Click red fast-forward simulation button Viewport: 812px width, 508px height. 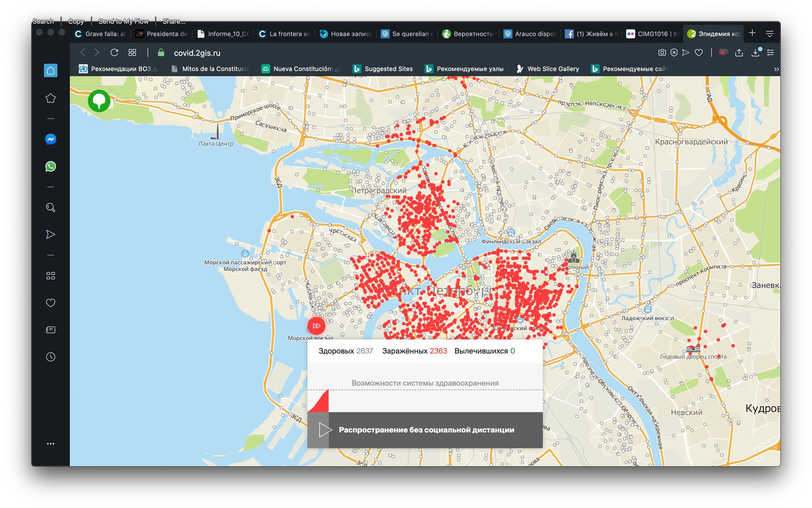316,326
